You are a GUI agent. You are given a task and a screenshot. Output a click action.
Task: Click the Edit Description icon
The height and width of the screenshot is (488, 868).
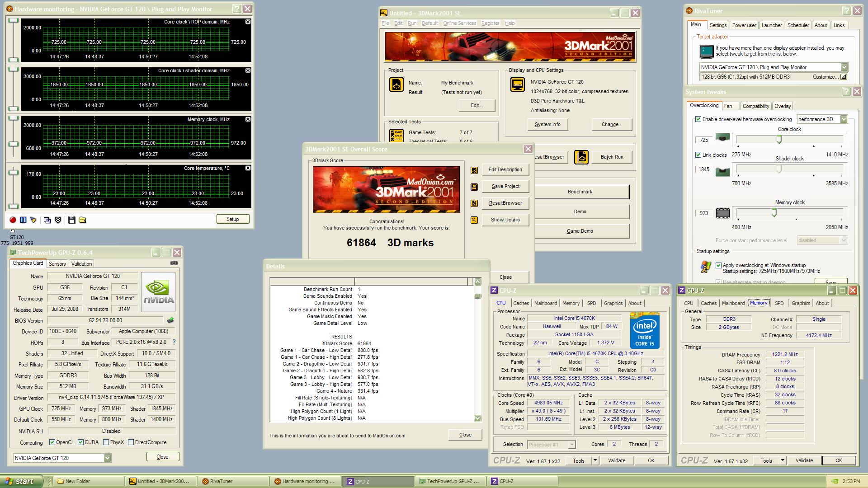474,170
